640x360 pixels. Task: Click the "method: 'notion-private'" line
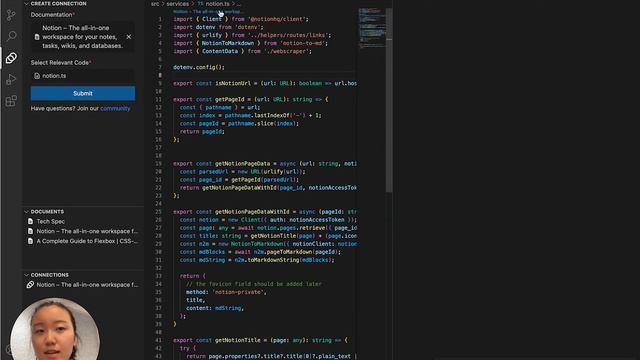226,292
